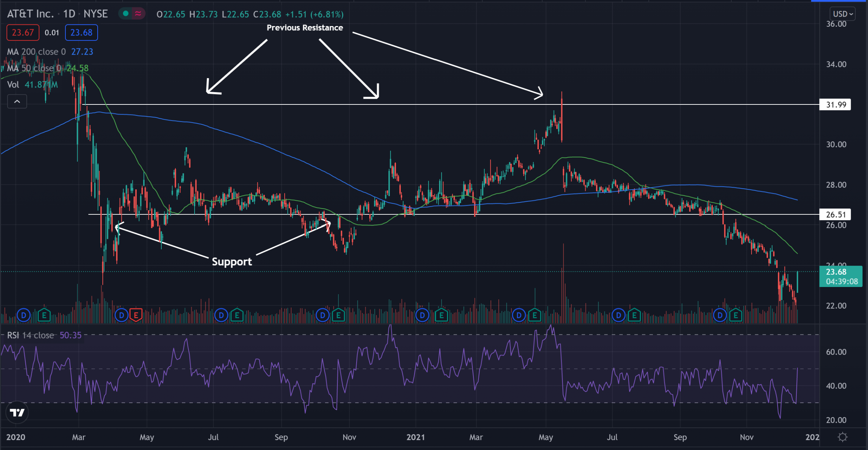The width and height of the screenshot is (868, 450).
Task: Open the earnings marker in January 2021
Action: [441, 316]
